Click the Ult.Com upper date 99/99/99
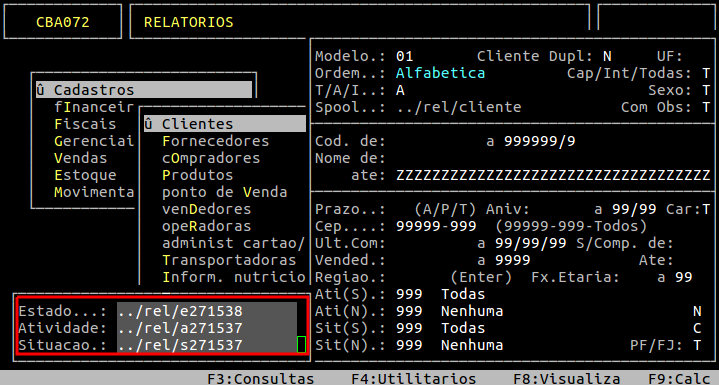The height and width of the screenshot is (385, 719). 531,243
